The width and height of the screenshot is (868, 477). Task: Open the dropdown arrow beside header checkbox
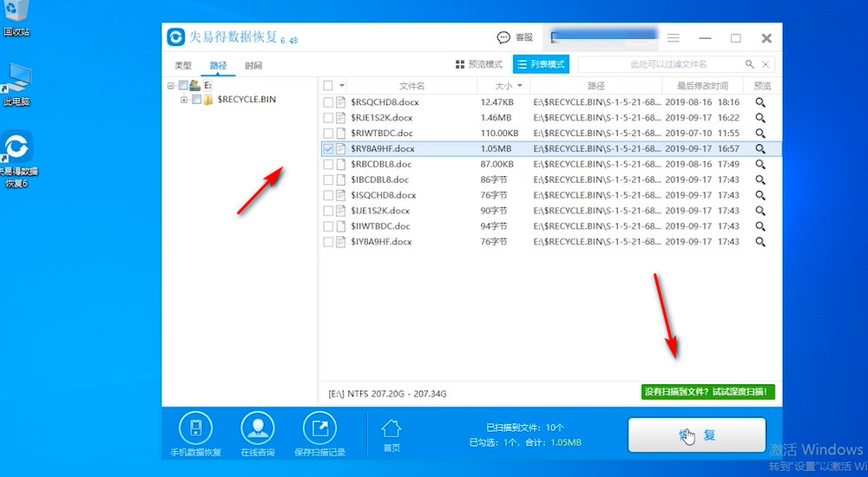click(x=341, y=86)
